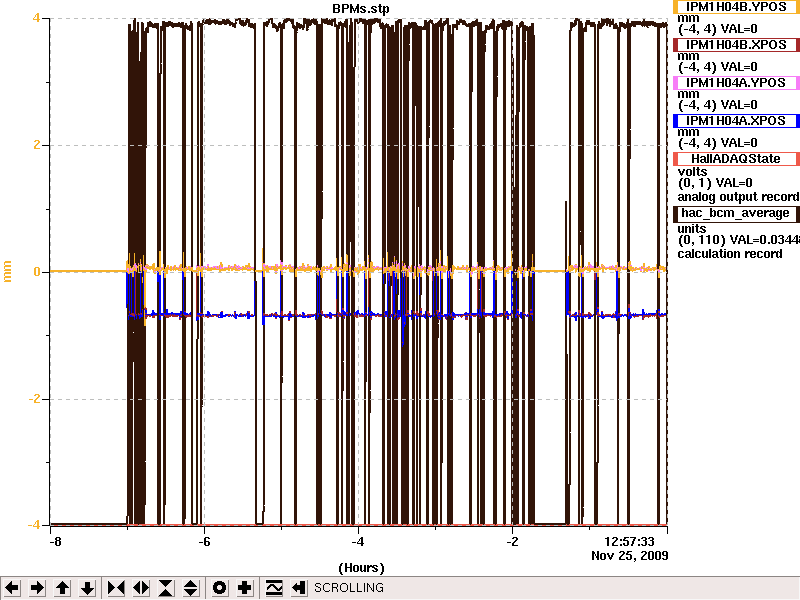Click the -8 tick label on time axis

coord(55,542)
